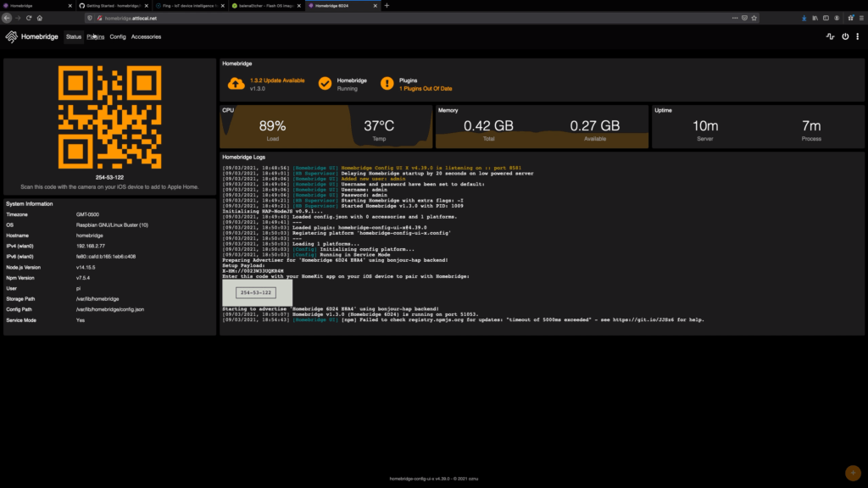Click the storage path /var/lib/homebridge

[97, 299]
